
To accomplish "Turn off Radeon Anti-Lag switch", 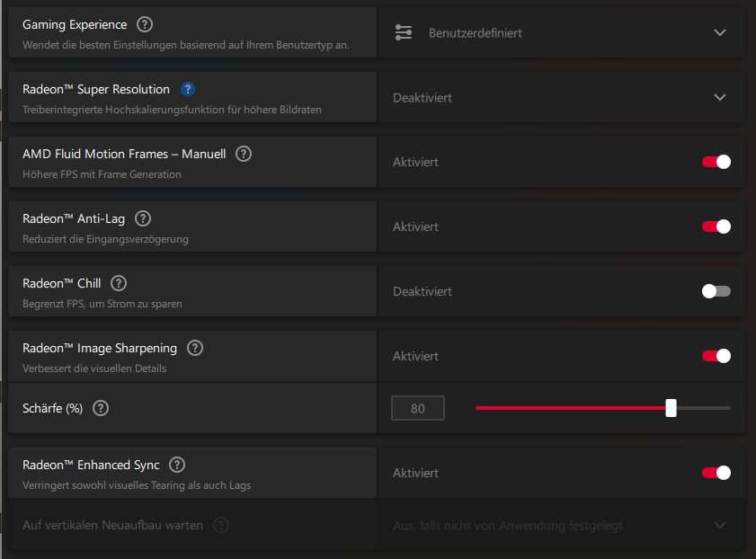I will (716, 226).
